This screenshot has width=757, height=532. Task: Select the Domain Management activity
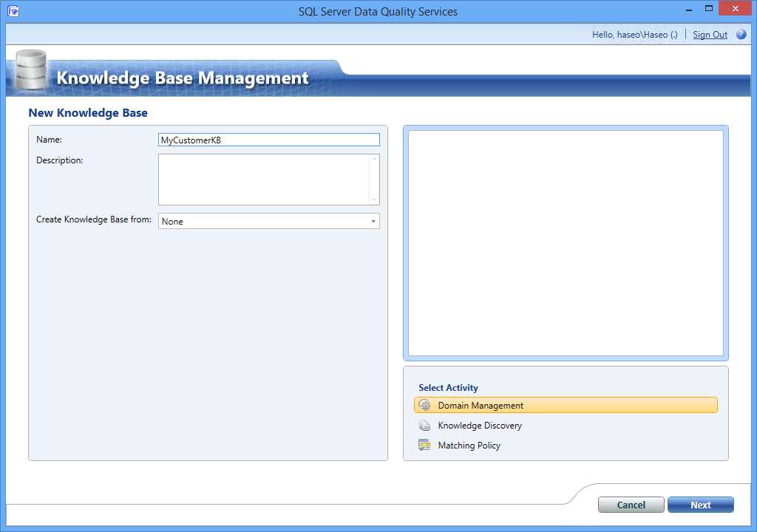[x=566, y=405]
